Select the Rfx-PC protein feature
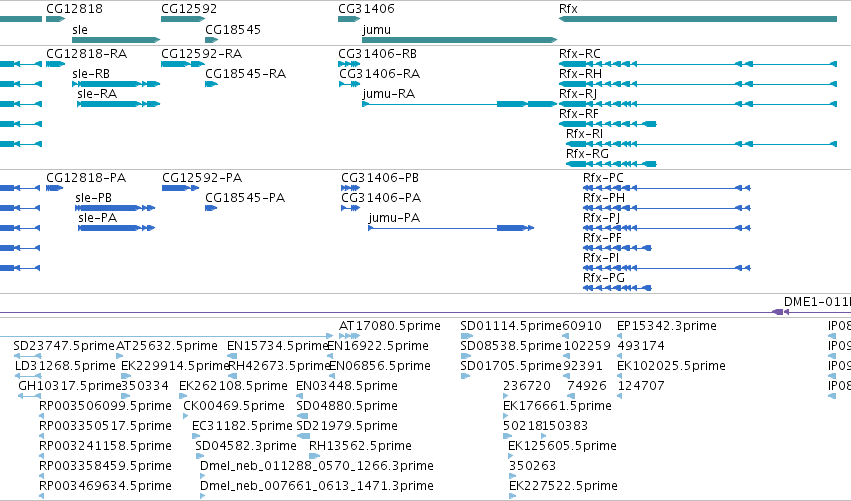This screenshot has width=851, height=501. [666, 188]
